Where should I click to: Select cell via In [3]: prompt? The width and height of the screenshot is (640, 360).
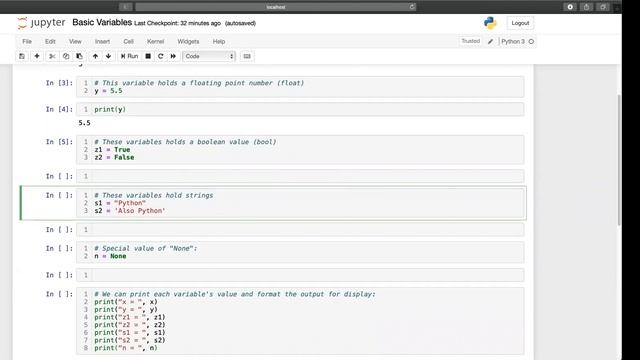pos(59,83)
